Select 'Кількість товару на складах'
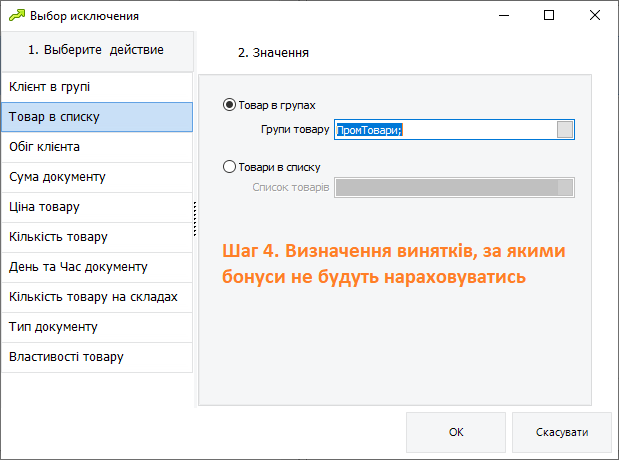The image size is (619, 460). [x=97, y=297]
